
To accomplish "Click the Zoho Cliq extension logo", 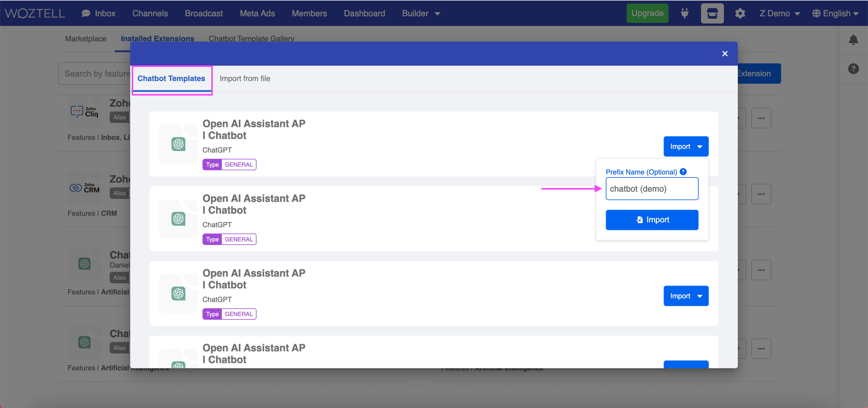I will click(x=84, y=111).
